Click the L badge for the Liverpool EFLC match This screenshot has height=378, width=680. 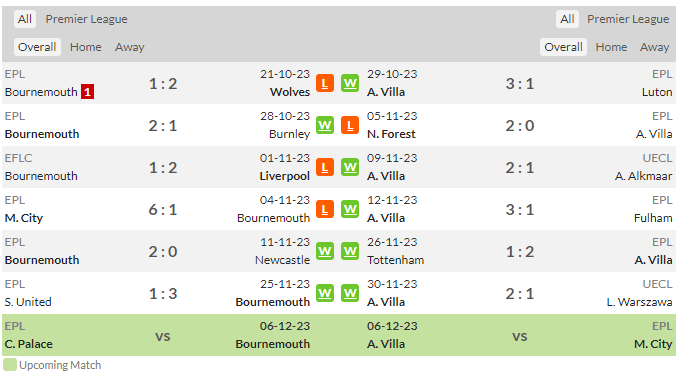tap(325, 167)
